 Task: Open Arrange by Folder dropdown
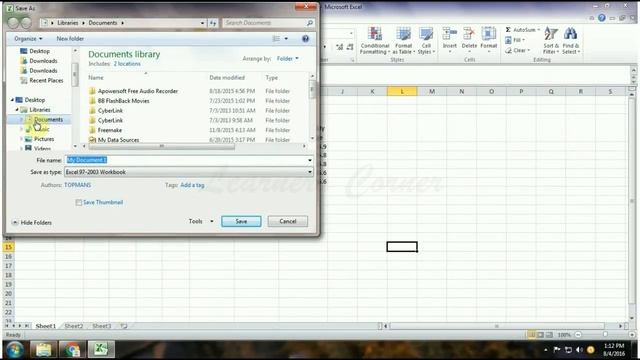coord(287,59)
